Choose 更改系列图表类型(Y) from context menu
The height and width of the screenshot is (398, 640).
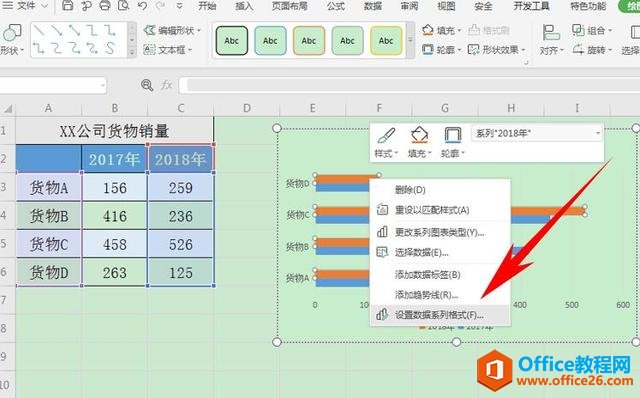pyautogui.click(x=440, y=232)
